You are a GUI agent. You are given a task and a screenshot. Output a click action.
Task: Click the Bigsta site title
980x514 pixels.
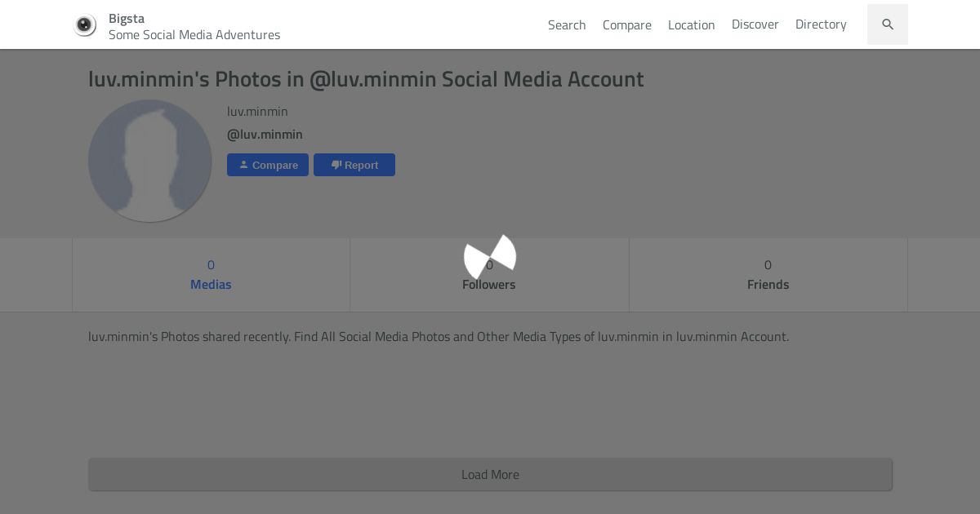click(127, 18)
